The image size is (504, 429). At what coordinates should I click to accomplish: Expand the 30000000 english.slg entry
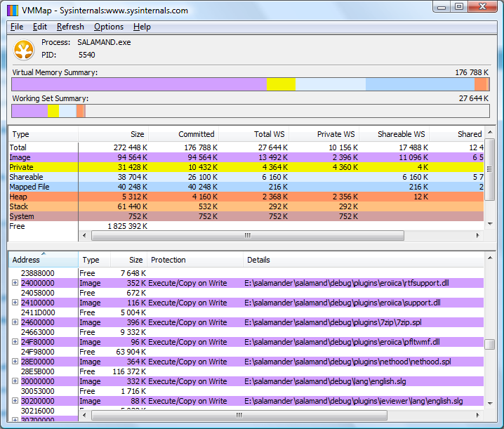(x=15, y=381)
